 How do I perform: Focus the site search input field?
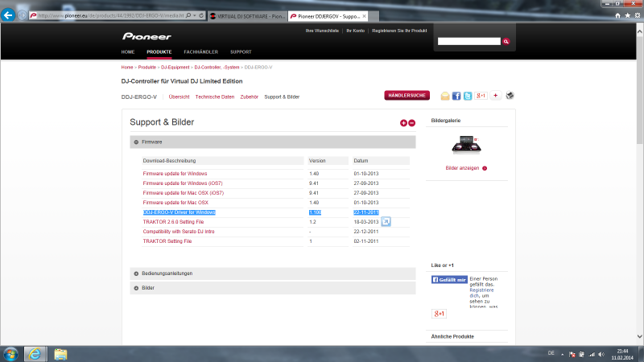(469, 42)
